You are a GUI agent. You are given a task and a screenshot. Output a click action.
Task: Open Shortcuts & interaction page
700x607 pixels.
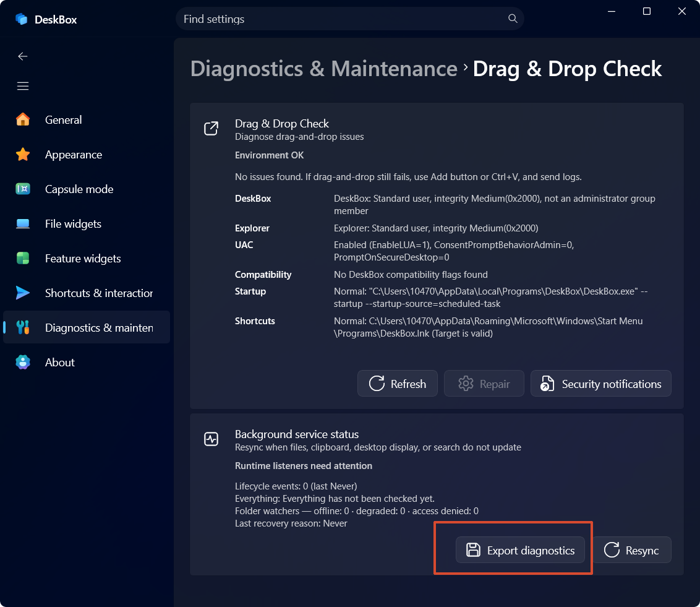86,293
